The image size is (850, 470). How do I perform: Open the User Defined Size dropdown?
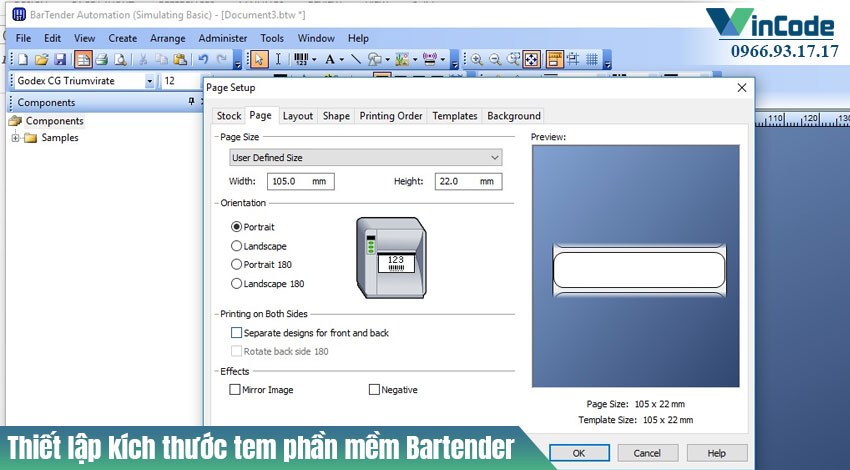point(366,157)
